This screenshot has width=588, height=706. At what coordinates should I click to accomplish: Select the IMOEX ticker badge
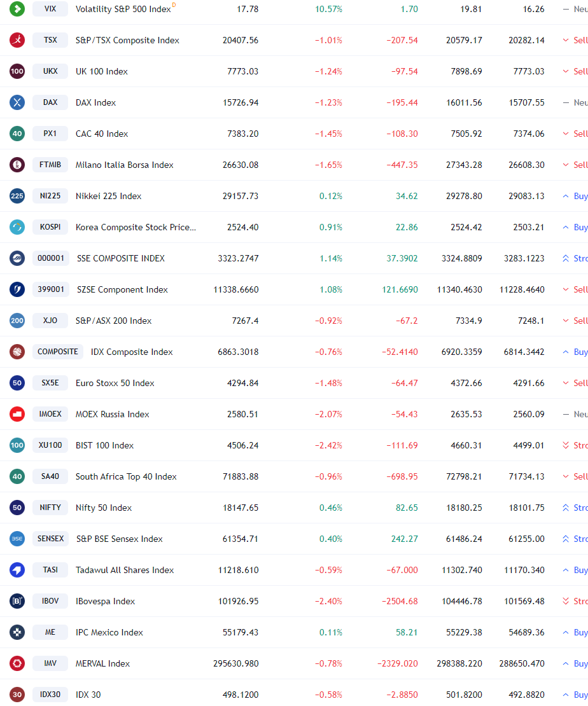point(50,414)
